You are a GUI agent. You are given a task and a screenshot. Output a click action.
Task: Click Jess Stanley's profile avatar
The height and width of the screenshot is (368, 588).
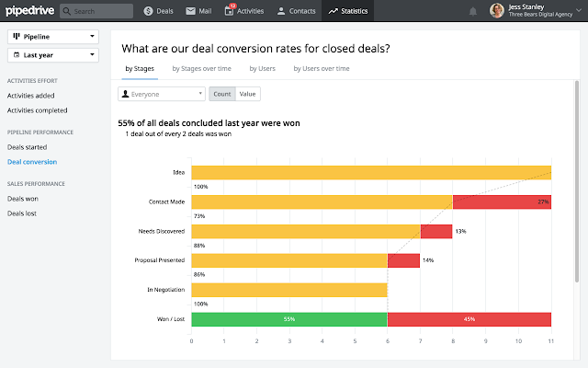496,10
